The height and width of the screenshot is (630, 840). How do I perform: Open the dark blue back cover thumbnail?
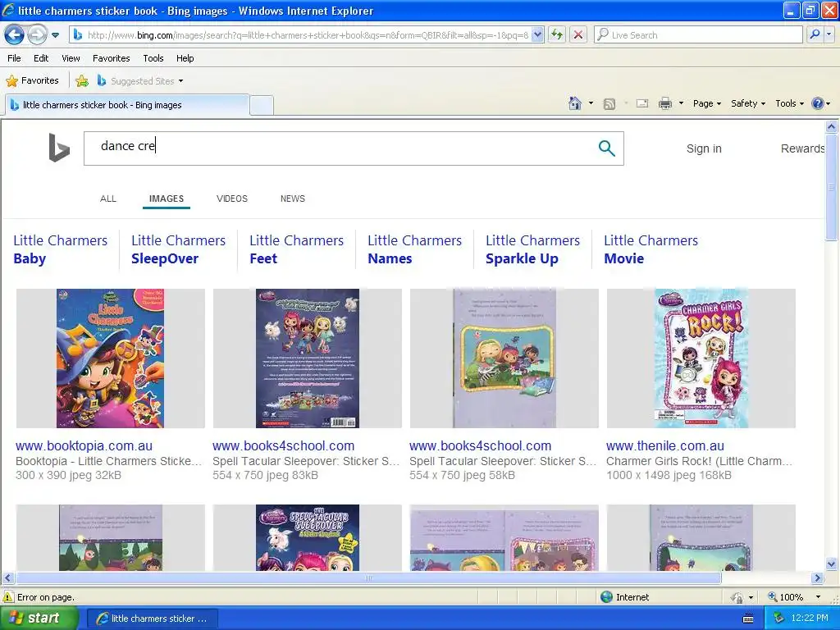[x=308, y=358]
